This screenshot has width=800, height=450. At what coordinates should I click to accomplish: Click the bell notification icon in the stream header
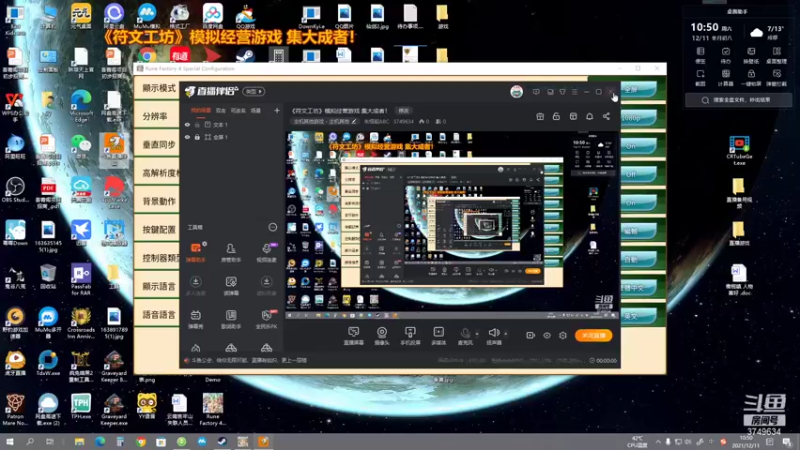point(589,116)
